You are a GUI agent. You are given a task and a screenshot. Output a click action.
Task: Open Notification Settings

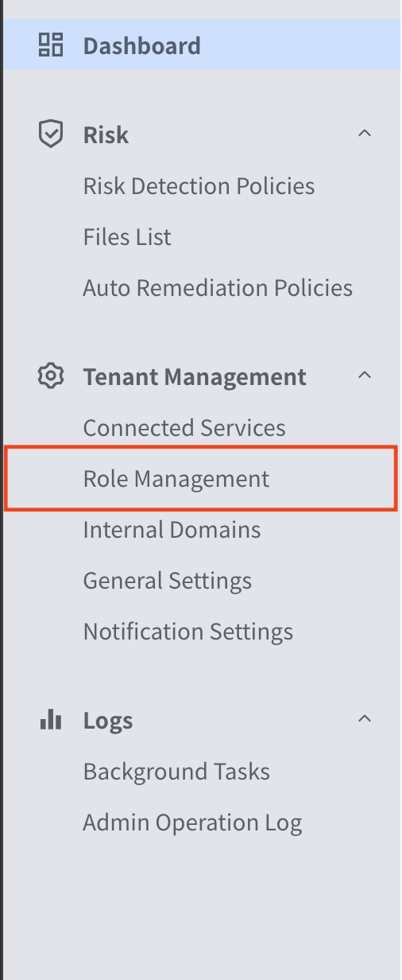(188, 632)
